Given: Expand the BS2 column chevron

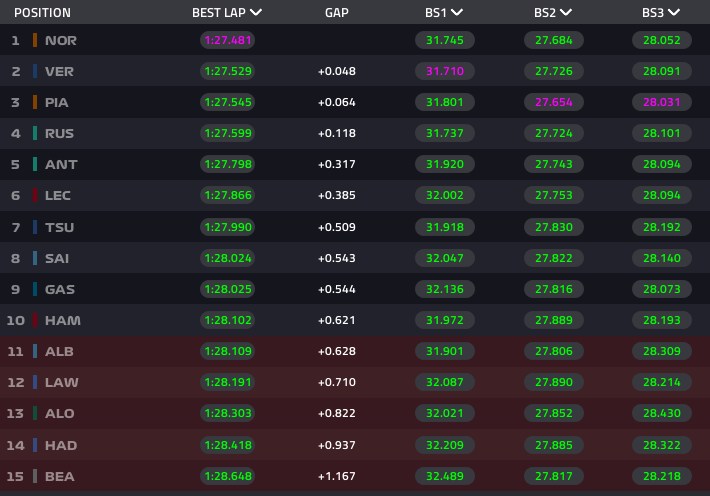Looking at the screenshot, I should (566, 12).
